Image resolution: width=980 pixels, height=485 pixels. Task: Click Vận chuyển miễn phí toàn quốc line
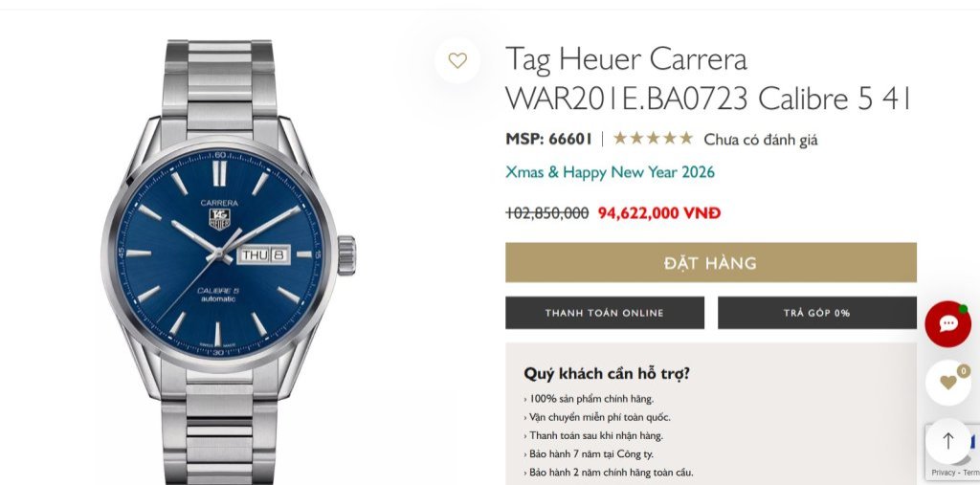pos(597,417)
